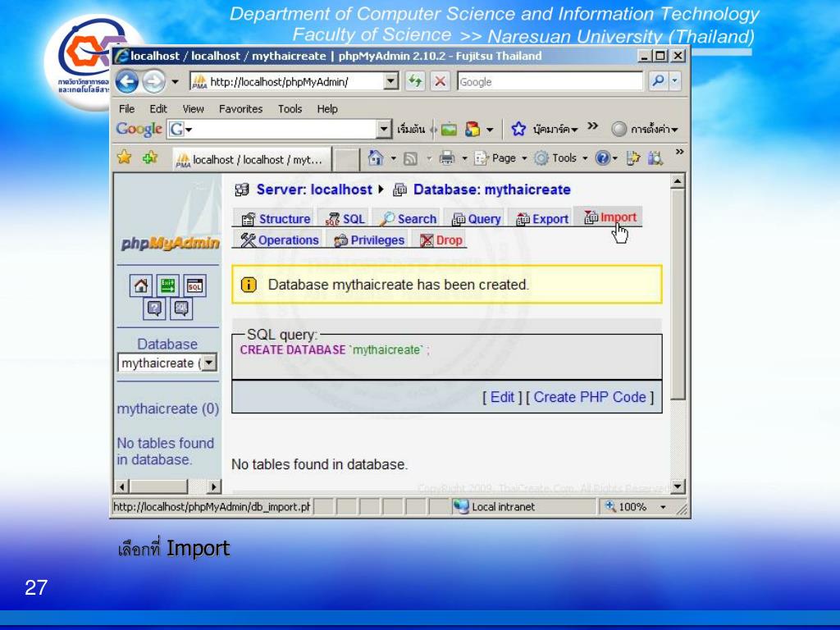Click the Google search box in browser
Image resolution: width=840 pixels, height=630 pixels.
pyautogui.click(x=550, y=81)
